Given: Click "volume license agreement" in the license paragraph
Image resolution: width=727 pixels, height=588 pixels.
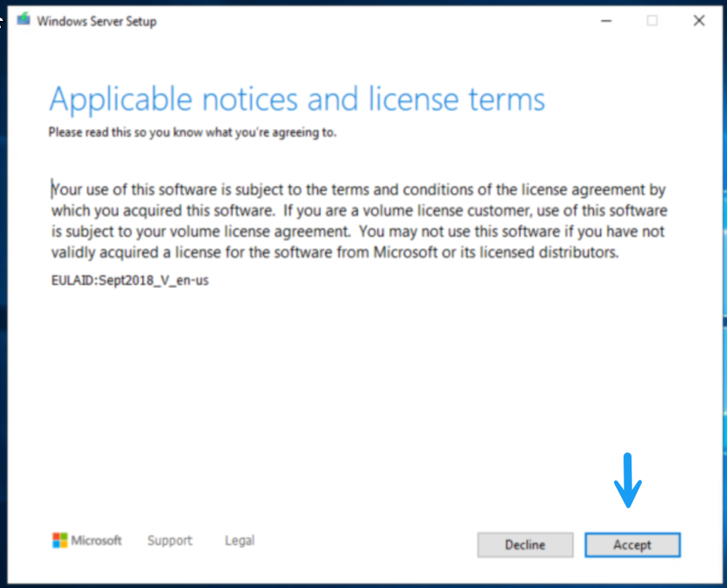Looking at the screenshot, I should click(270, 232).
